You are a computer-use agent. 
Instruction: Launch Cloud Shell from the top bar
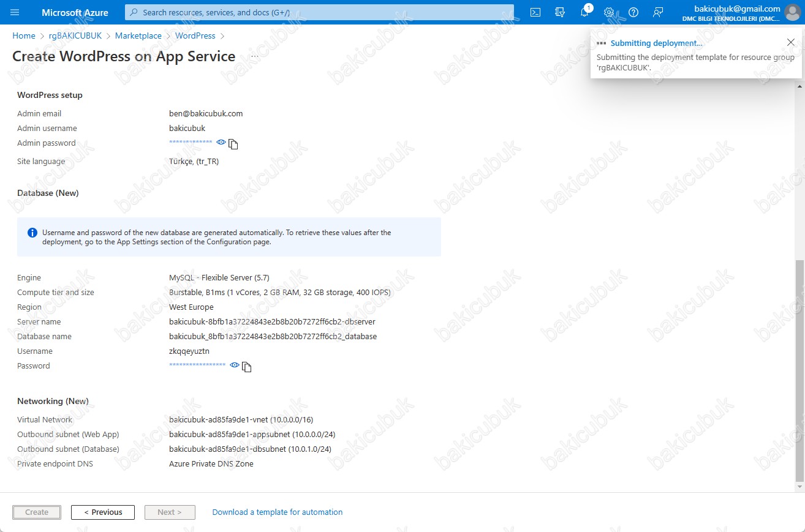pos(535,12)
